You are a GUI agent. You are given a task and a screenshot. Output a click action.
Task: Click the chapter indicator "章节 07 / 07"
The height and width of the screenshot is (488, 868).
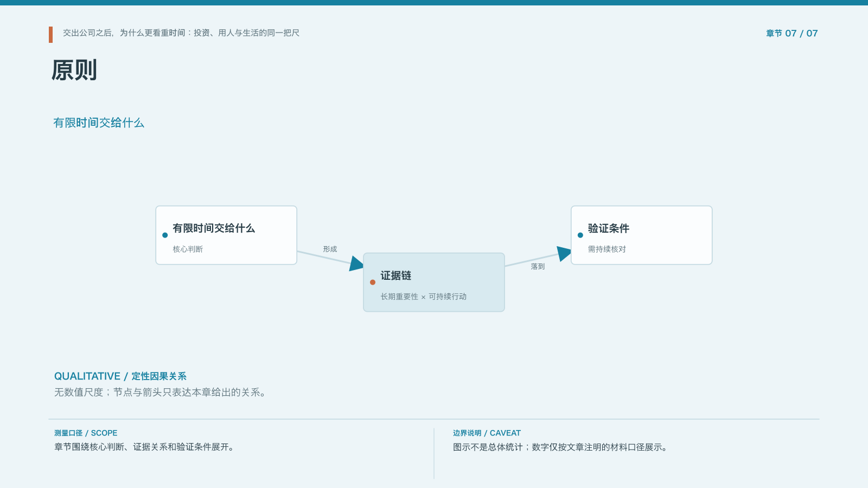pyautogui.click(x=792, y=34)
